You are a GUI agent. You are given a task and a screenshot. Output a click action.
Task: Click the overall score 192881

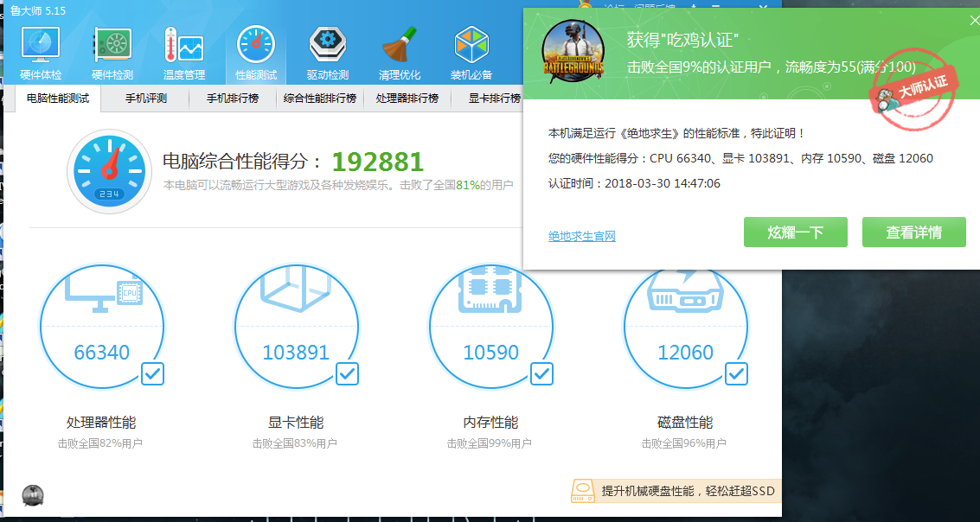click(x=377, y=162)
